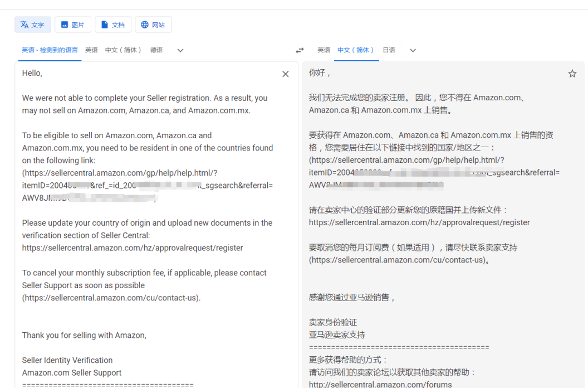Image resolution: width=588 pixels, height=388 pixels.
Task: Click 'Amazon.com Seller Support' in source text
Action: (x=72, y=372)
